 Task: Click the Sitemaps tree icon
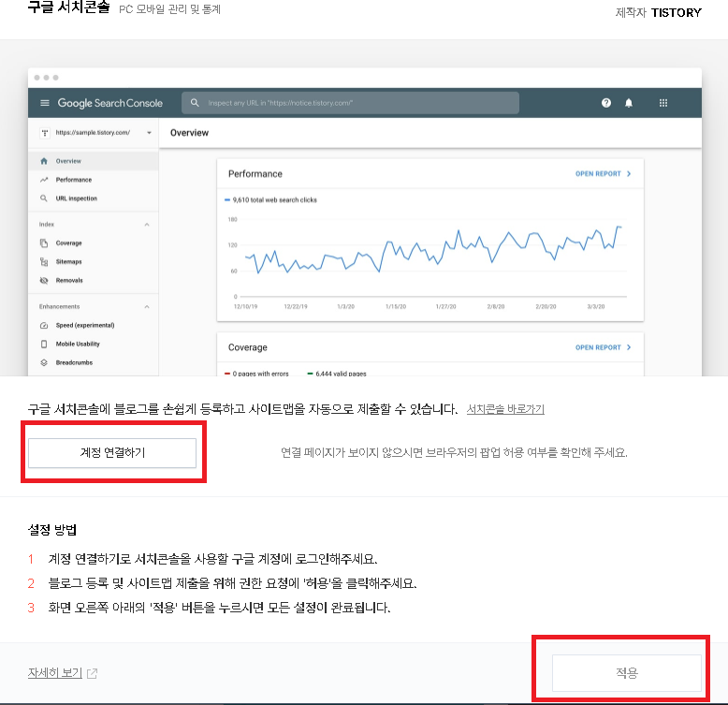pyautogui.click(x=44, y=262)
